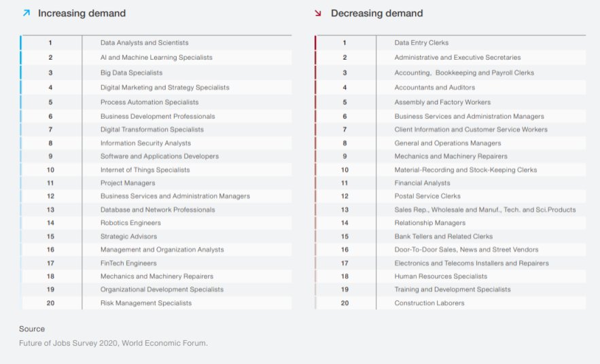Click the Future of Jobs Survey 2020 source text

click(113, 343)
